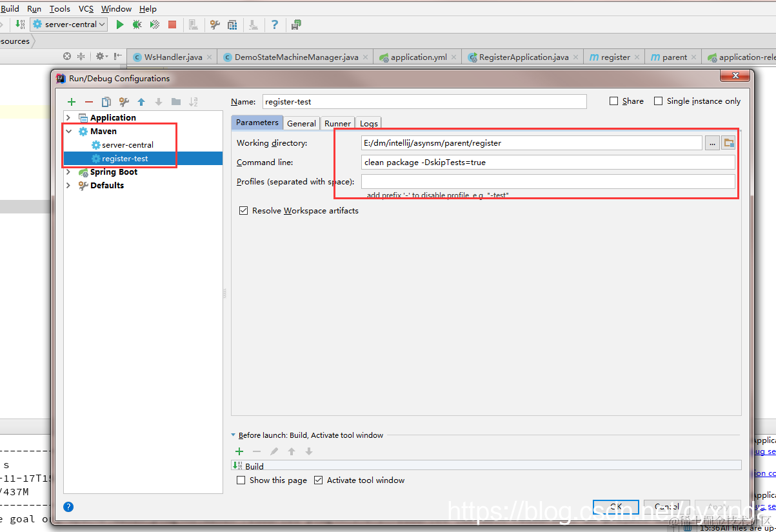Move configuration up with blue arrow
Image resolution: width=776 pixels, height=532 pixels.
tap(141, 102)
